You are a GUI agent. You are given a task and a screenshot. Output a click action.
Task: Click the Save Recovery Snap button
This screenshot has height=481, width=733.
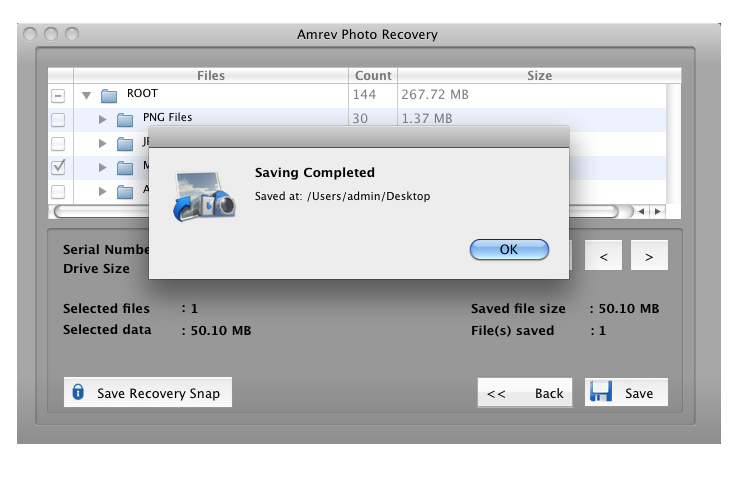click(148, 392)
